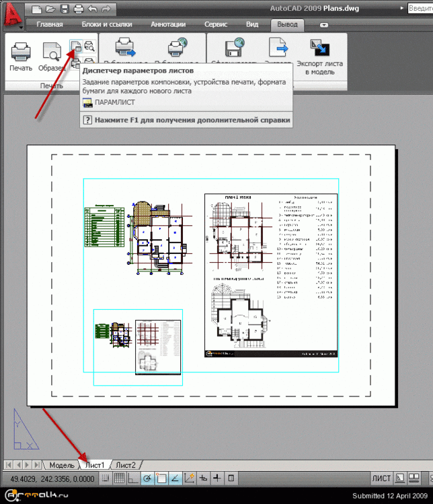Toggle Ortho mode in status bar
The height and width of the screenshot is (504, 433).
pyautogui.click(x=133, y=478)
